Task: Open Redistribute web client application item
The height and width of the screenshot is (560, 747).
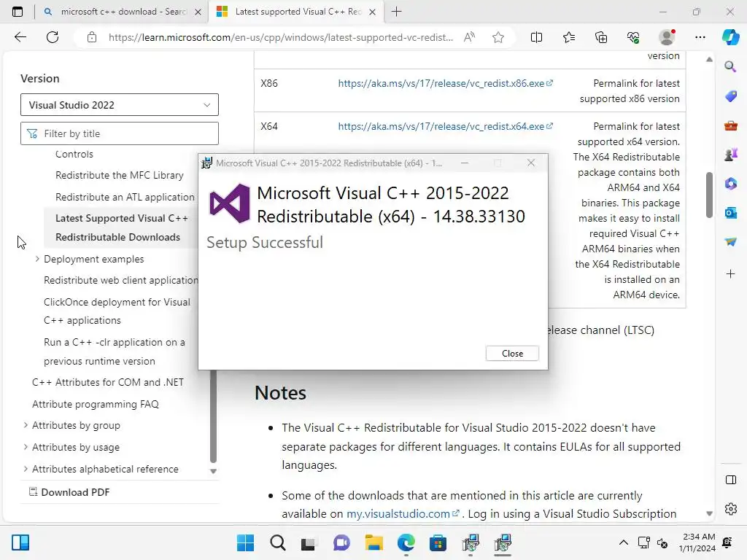Action: click(x=121, y=280)
